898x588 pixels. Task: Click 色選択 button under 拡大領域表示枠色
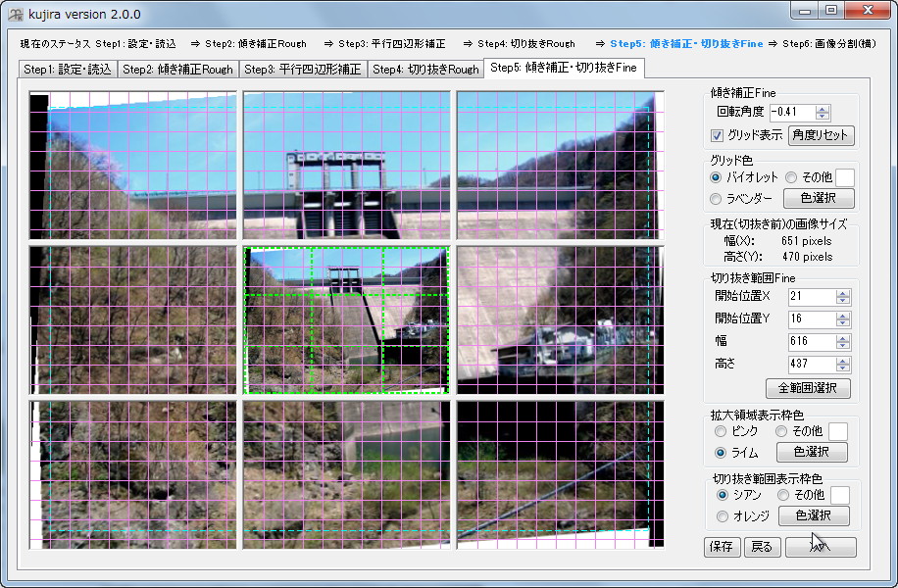click(x=812, y=453)
